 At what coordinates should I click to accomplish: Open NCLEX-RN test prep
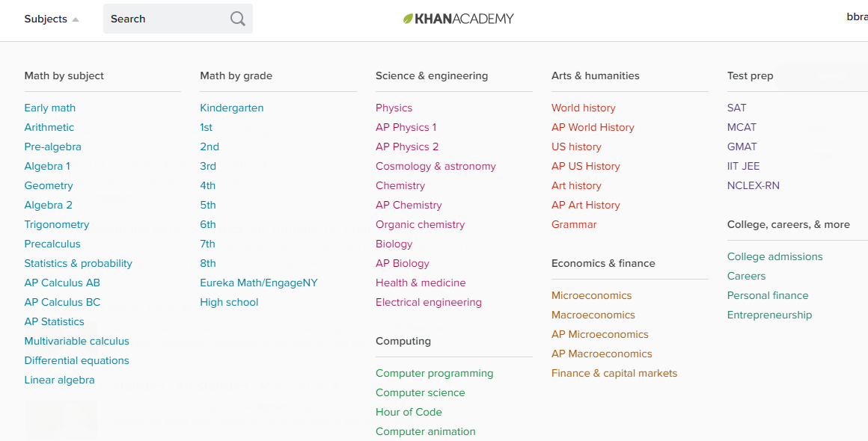click(754, 185)
